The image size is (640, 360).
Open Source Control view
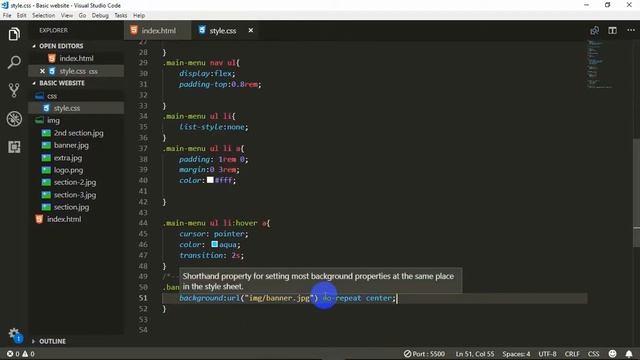click(14, 90)
